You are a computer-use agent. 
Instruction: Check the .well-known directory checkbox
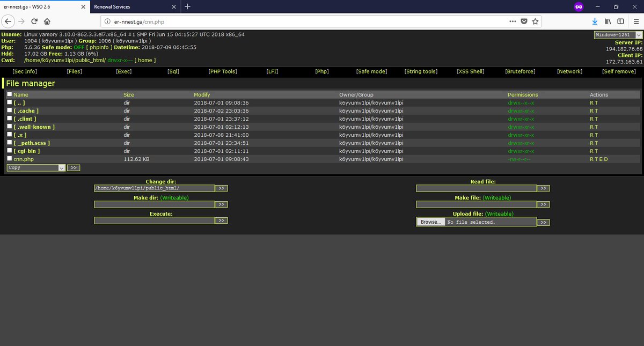coord(9,127)
